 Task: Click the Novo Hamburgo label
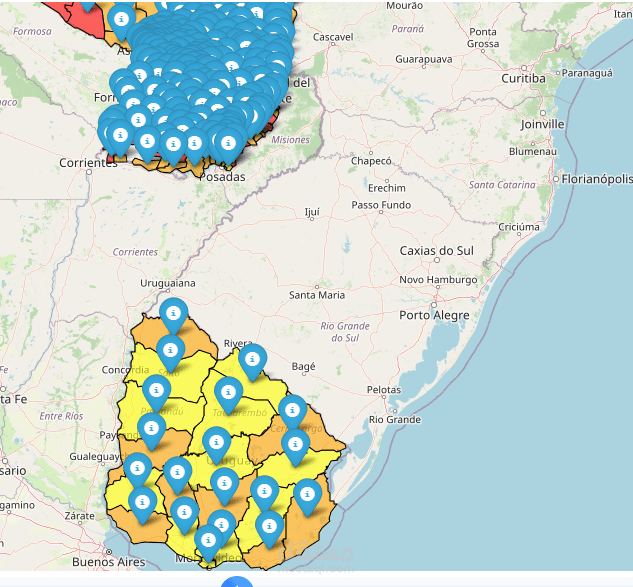click(x=438, y=280)
